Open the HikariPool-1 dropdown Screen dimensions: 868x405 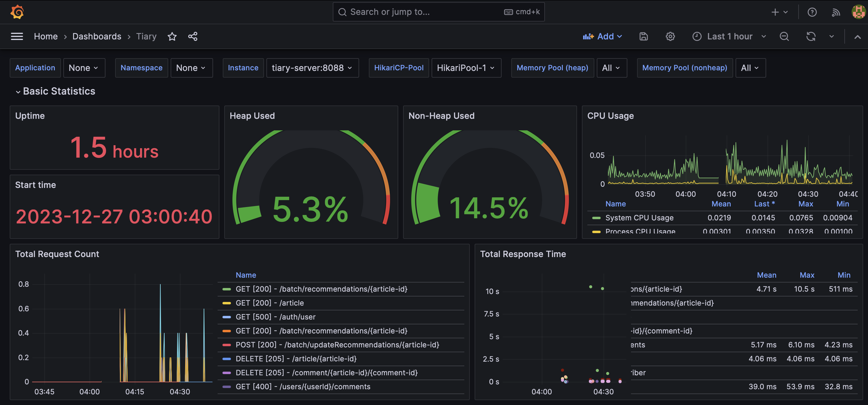coord(466,68)
